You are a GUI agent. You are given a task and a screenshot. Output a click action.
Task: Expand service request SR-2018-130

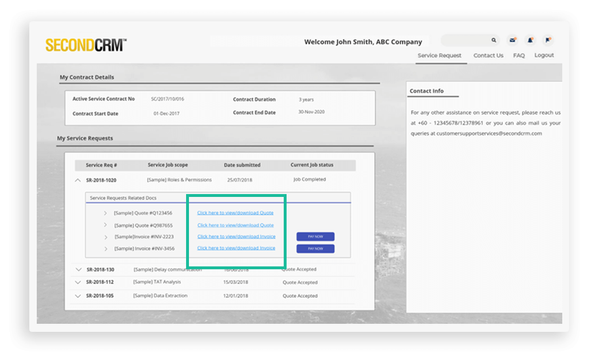(78, 270)
